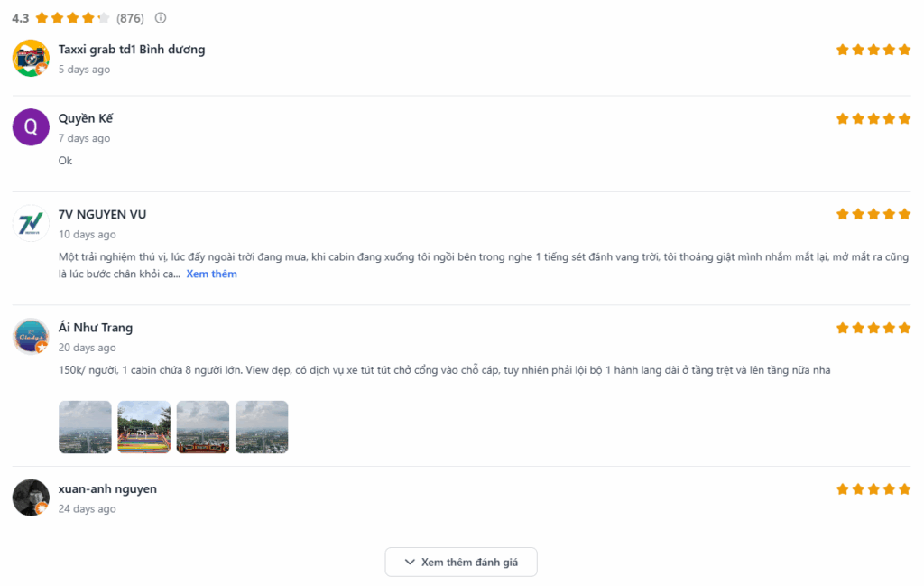Click the reviewer name Taxxi grab td1 Bình dương

pyautogui.click(x=132, y=50)
